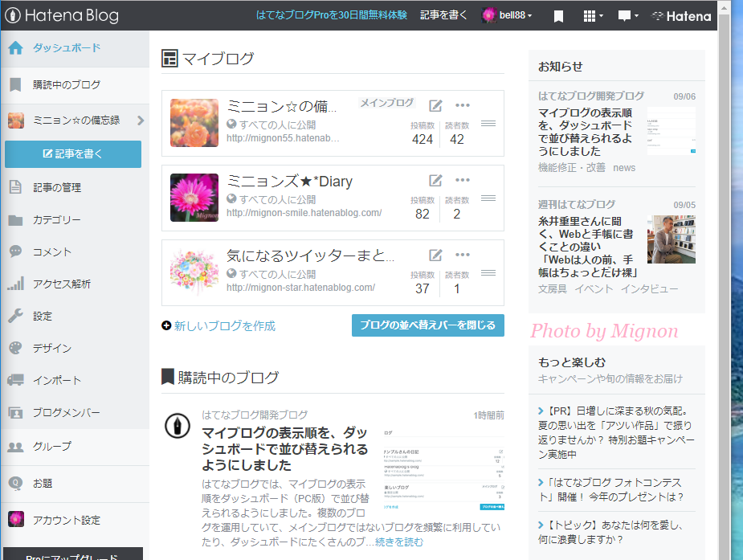Open グループ in sidebar
Viewport: 743px width, 560px height.
pos(75,447)
